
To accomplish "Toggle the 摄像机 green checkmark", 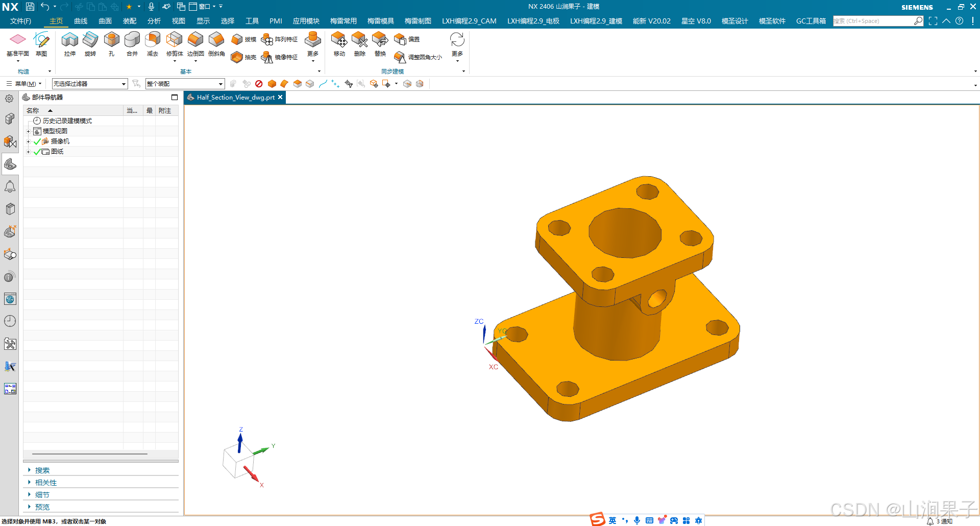I will pyautogui.click(x=37, y=141).
